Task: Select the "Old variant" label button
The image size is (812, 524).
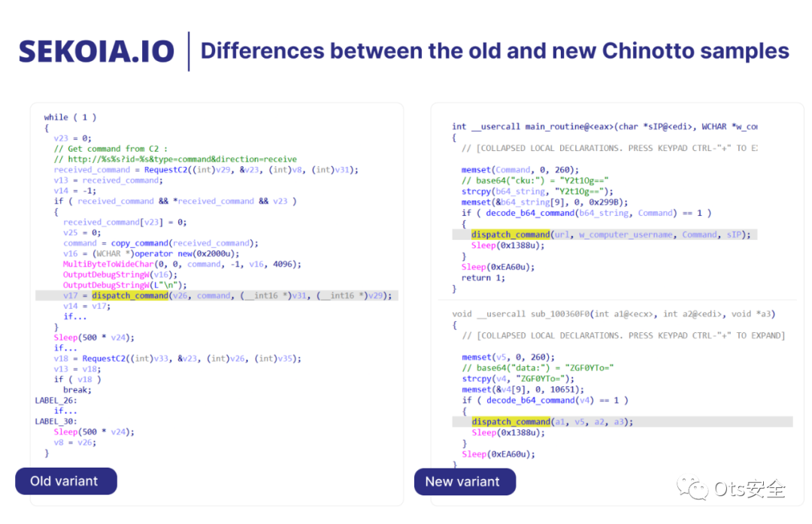Action: [65, 481]
